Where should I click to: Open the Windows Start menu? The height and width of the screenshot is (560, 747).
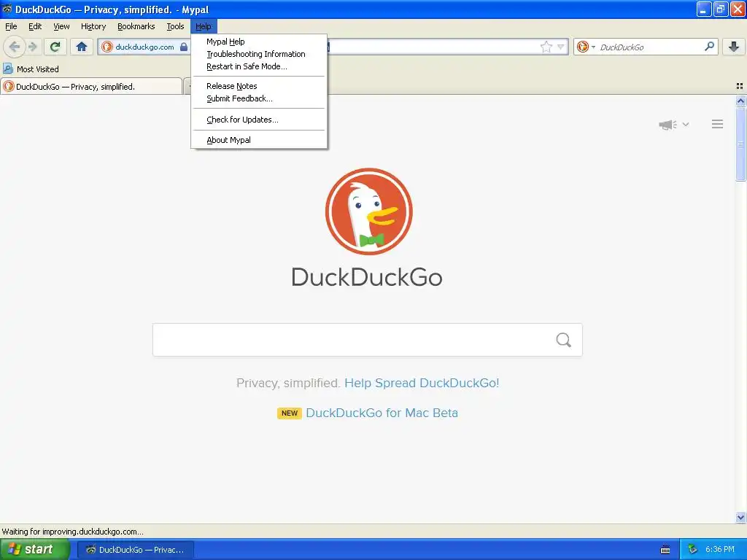(35, 549)
